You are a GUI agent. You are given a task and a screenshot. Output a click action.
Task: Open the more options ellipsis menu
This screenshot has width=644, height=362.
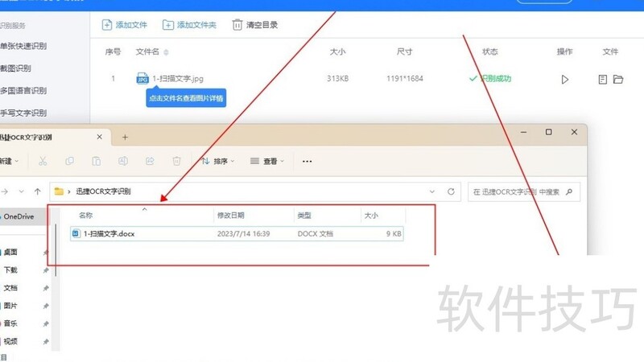click(x=308, y=162)
